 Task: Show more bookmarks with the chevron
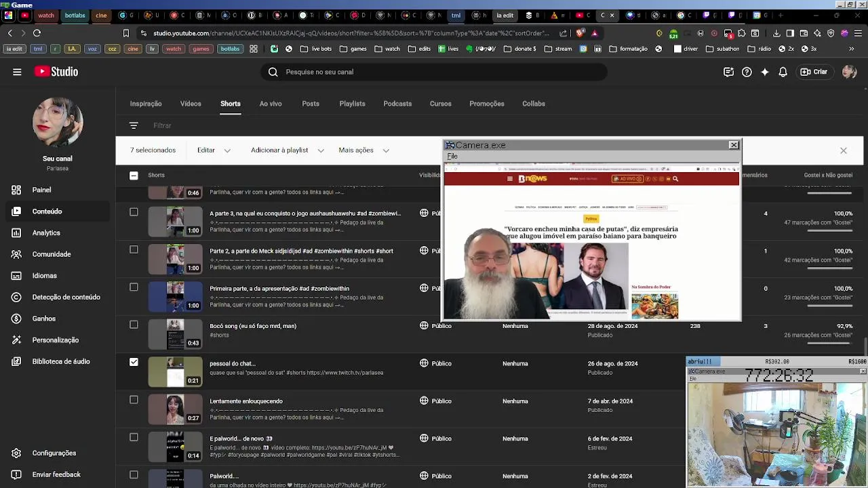point(851,49)
